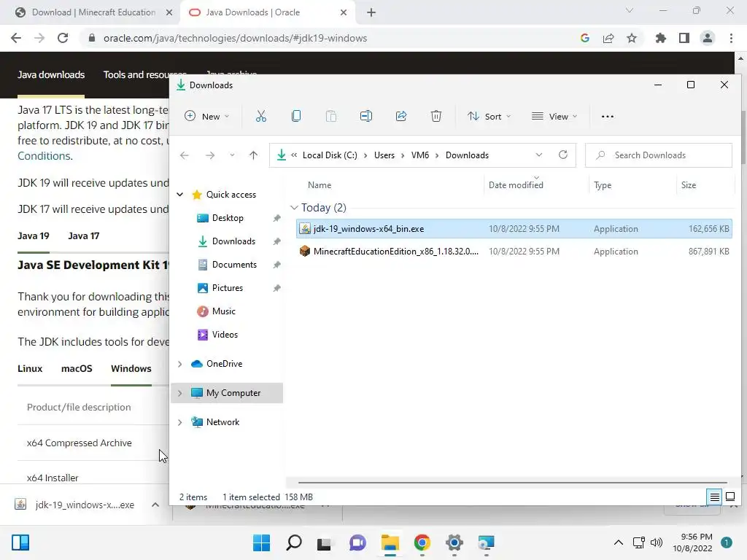Open taskbar Search
This screenshot has width=747, height=560.
[x=293, y=542]
